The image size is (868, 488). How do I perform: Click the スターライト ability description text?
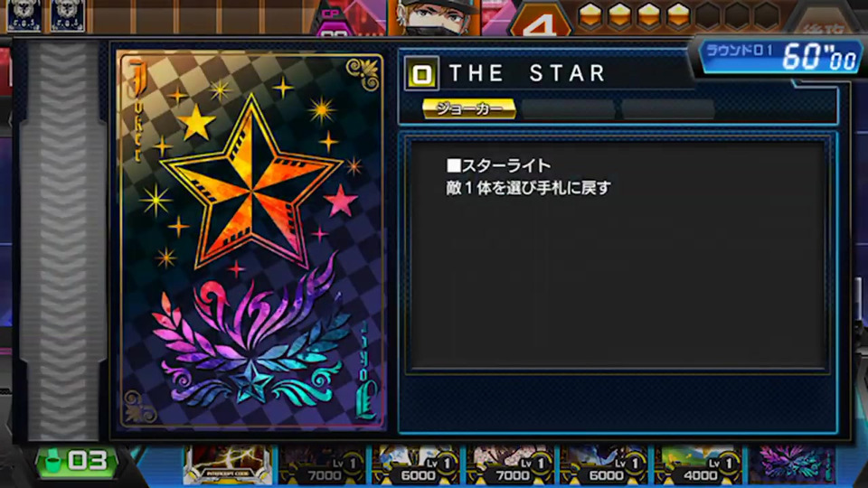click(528, 176)
